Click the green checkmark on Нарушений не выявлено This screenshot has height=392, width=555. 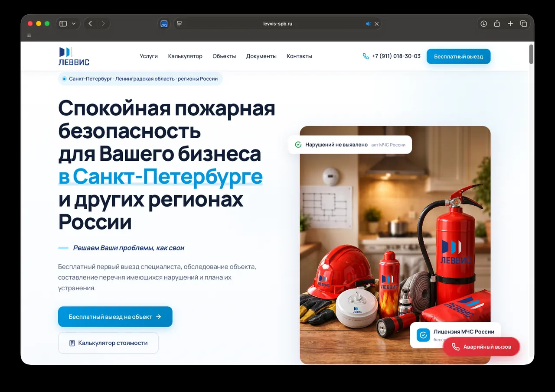(x=298, y=145)
